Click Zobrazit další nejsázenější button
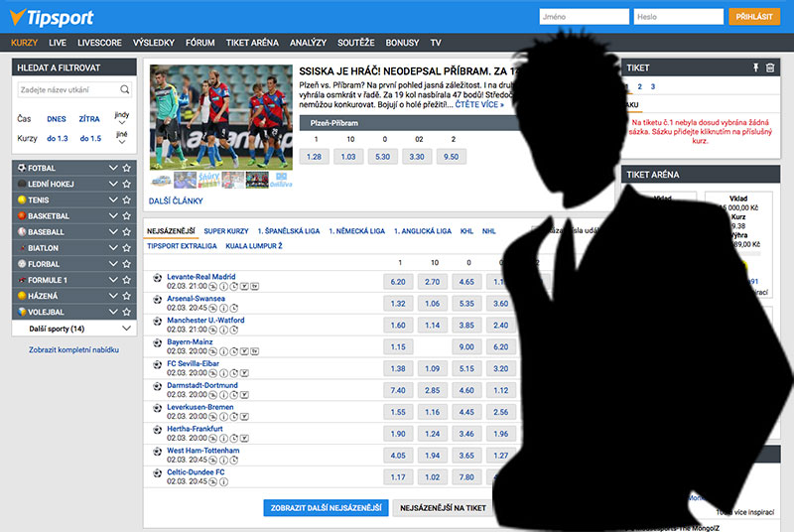Viewport: 794px width, 532px height. pos(326,507)
